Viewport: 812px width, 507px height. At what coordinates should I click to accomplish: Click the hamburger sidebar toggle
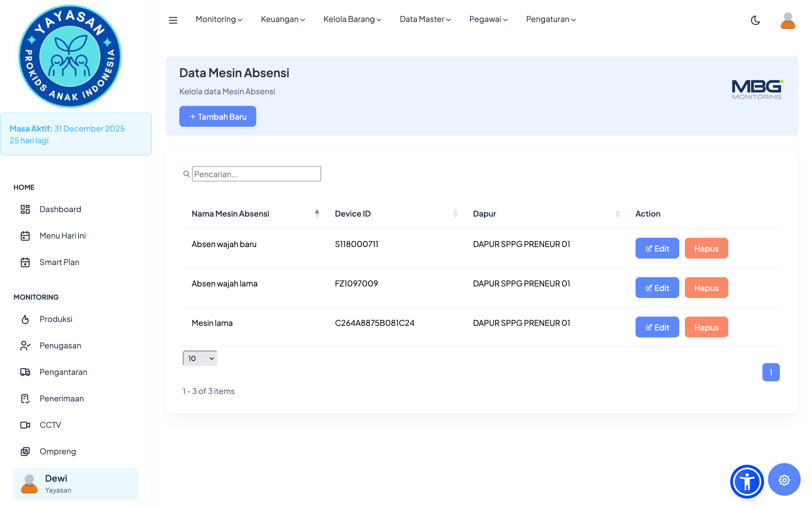point(173,20)
